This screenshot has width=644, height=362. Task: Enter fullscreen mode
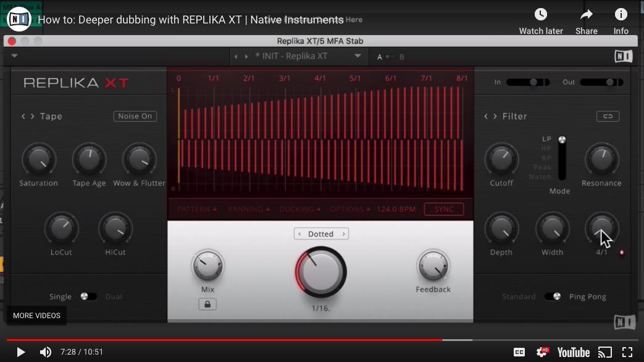click(627, 352)
